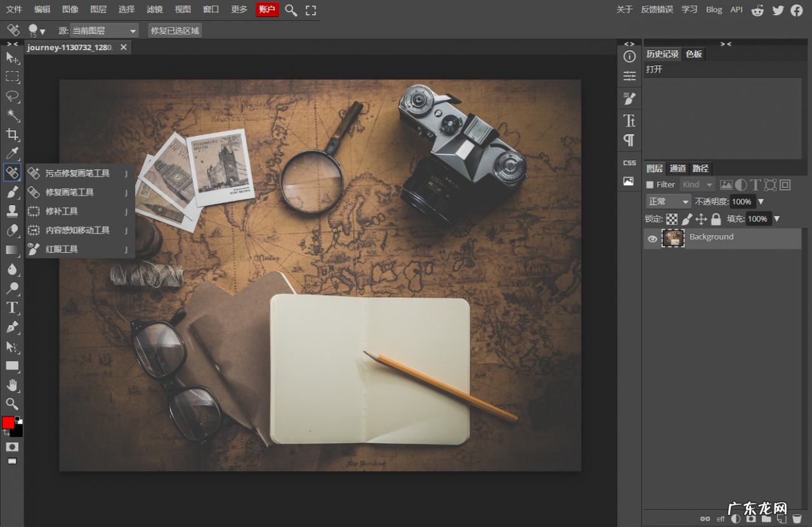The width and height of the screenshot is (812, 527).
Task: Enable the layer Filter checkbox
Action: click(650, 185)
